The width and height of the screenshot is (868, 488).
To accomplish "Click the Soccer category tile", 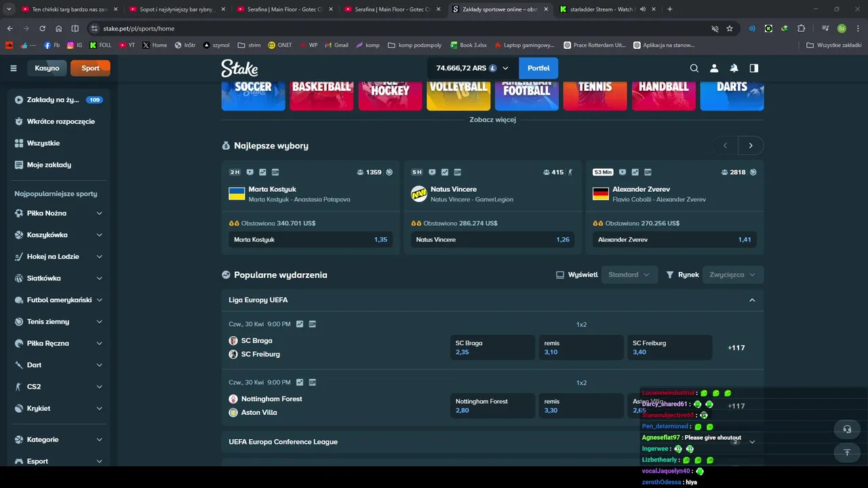I will tap(253, 96).
